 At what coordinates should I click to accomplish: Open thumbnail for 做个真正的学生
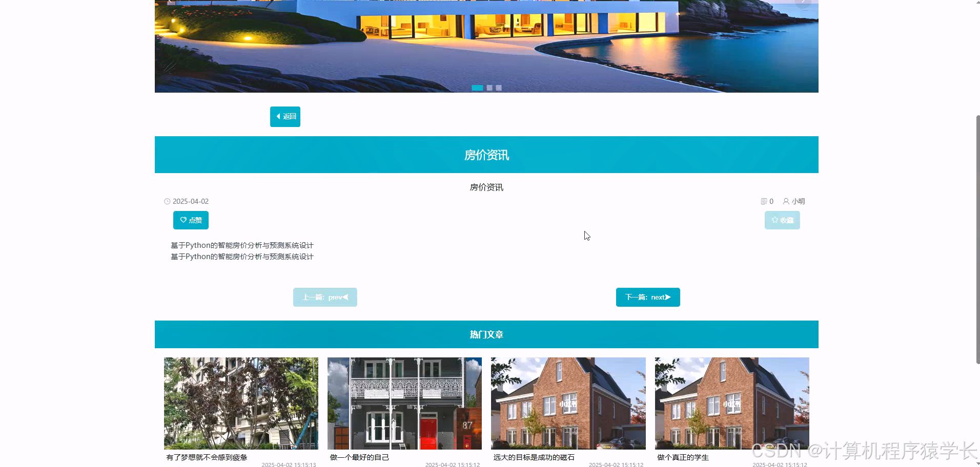(732, 404)
